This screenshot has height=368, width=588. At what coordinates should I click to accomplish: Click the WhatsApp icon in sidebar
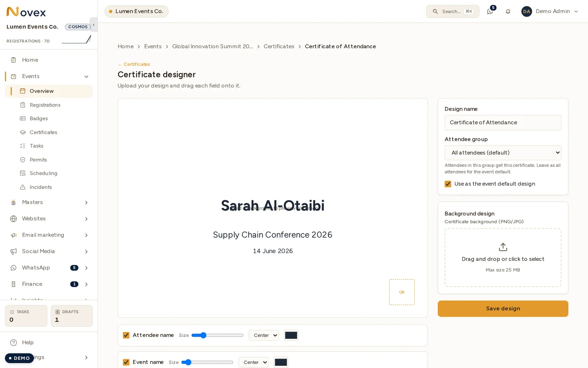click(x=13, y=268)
